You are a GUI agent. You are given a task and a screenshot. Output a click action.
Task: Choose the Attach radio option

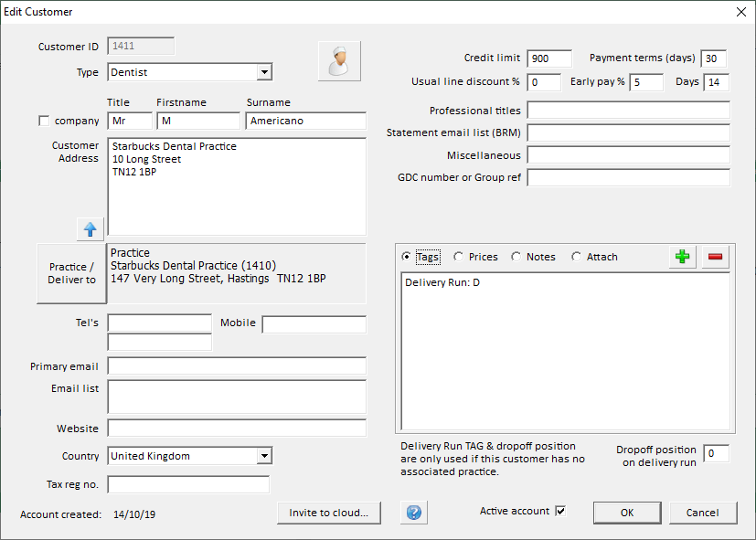pos(577,258)
